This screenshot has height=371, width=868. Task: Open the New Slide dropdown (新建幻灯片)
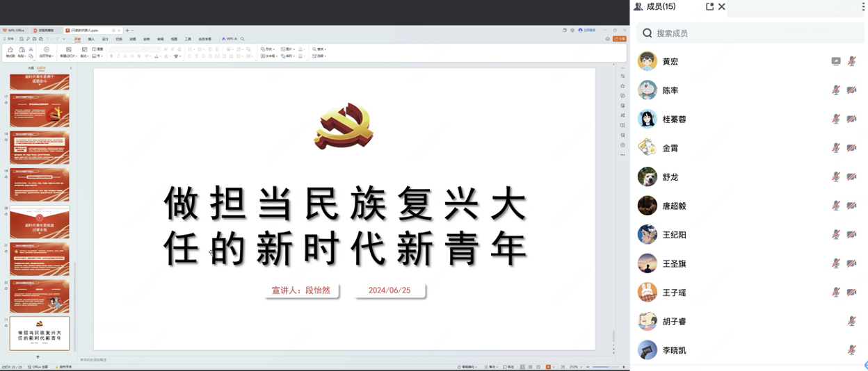pos(69,56)
